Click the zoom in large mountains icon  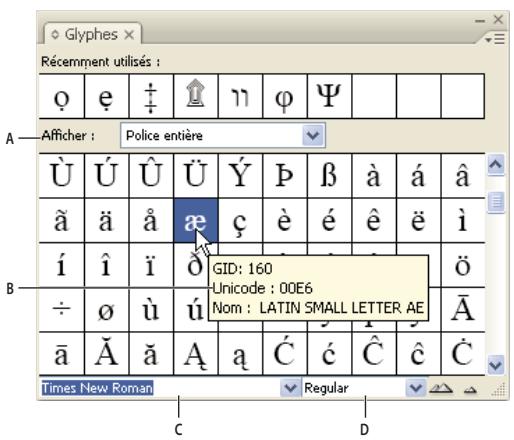[x=441, y=388]
